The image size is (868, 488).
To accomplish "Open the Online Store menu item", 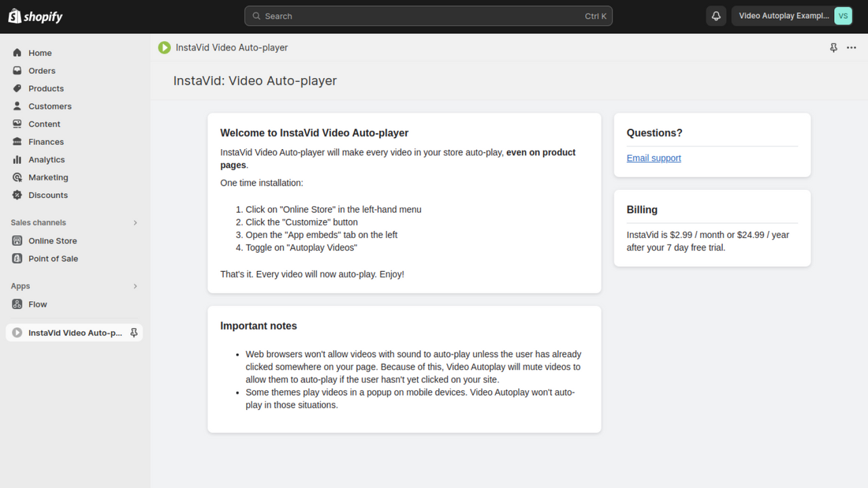I will point(52,241).
